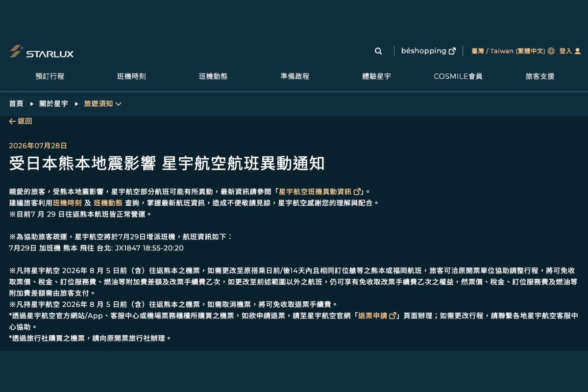Screen dimensions: 588x392
Task: Open the search magnifier icon
Action: tap(378, 51)
